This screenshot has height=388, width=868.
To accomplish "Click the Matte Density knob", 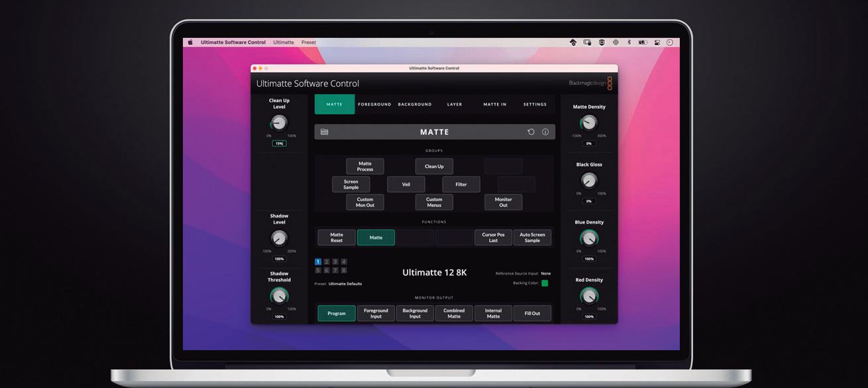I will [589, 123].
